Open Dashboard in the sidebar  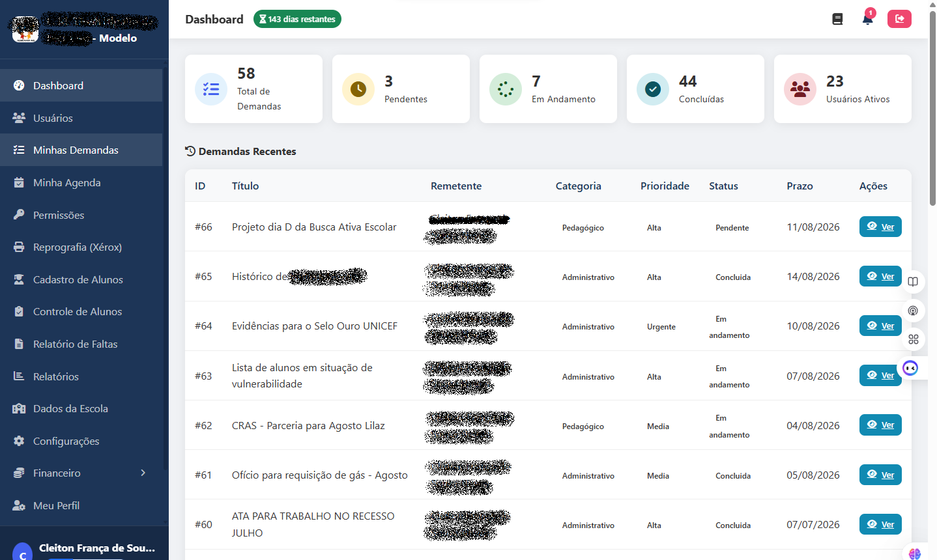point(81,85)
